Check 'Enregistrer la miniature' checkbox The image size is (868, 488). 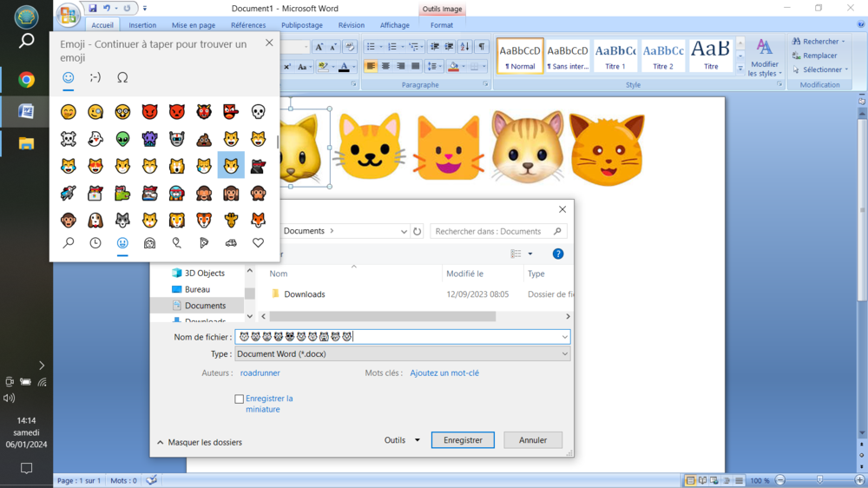(240, 399)
